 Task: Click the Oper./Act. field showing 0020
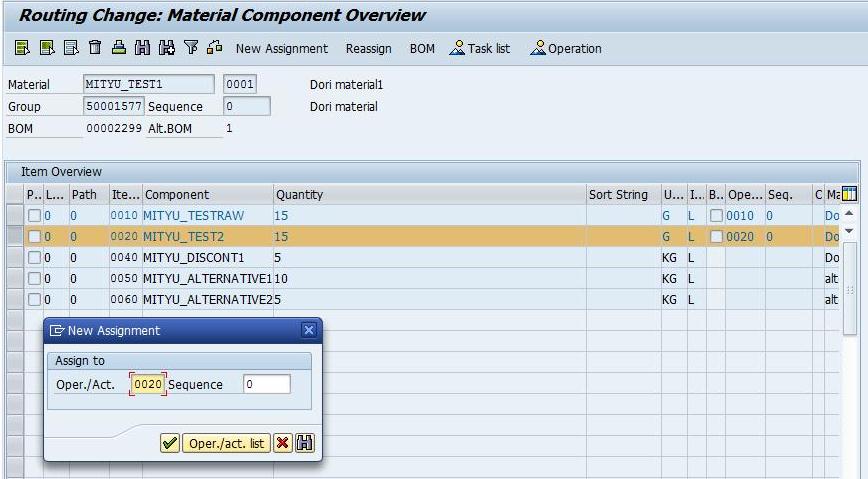click(148, 384)
